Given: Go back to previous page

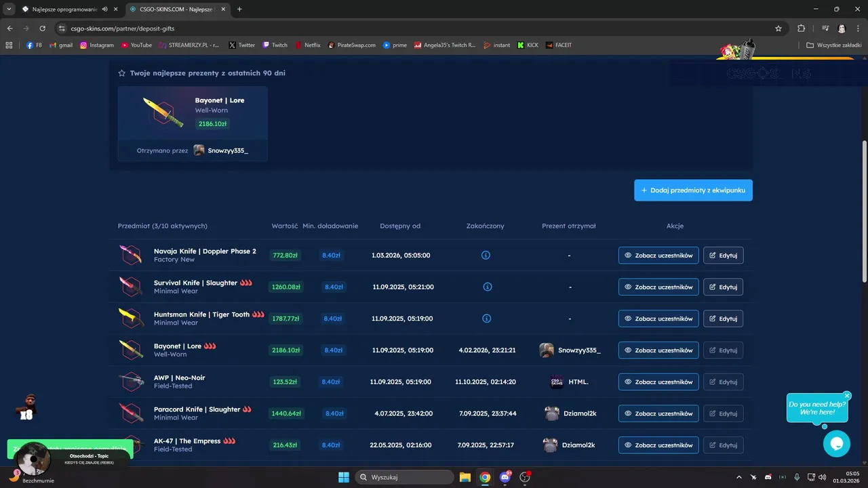Looking at the screenshot, I should [10, 28].
